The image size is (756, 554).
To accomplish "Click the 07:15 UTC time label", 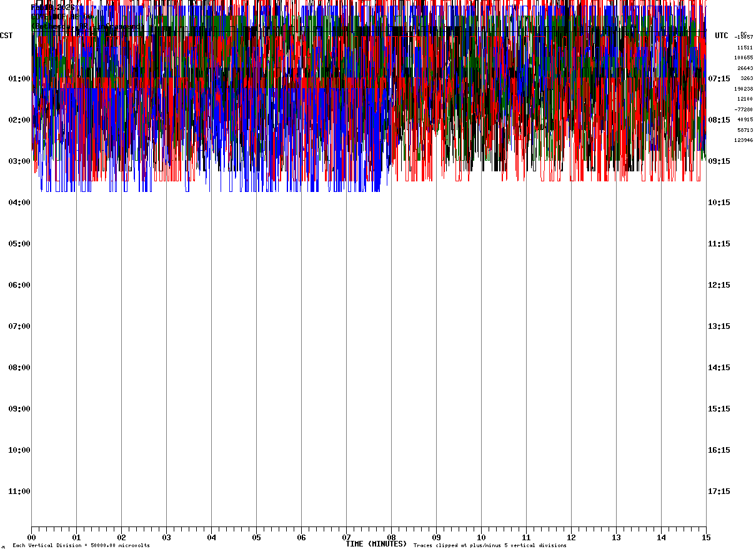I will click(x=719, y=79).
